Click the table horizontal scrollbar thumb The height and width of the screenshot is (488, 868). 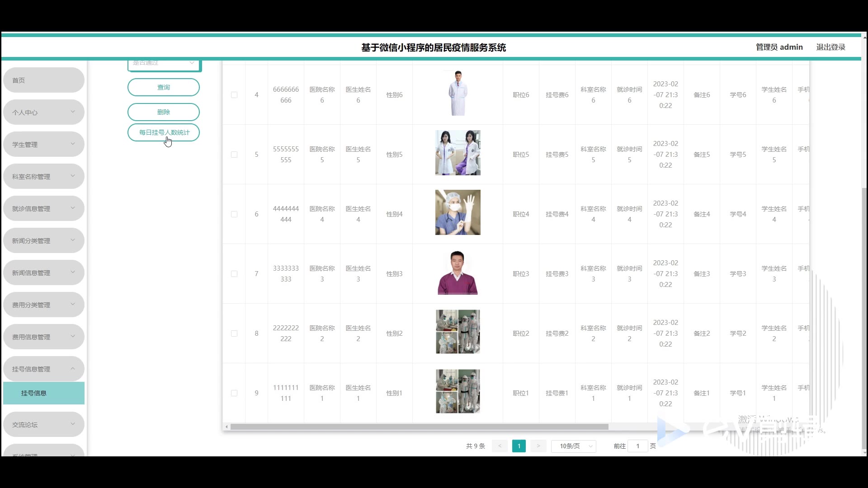tap(419, 427)
